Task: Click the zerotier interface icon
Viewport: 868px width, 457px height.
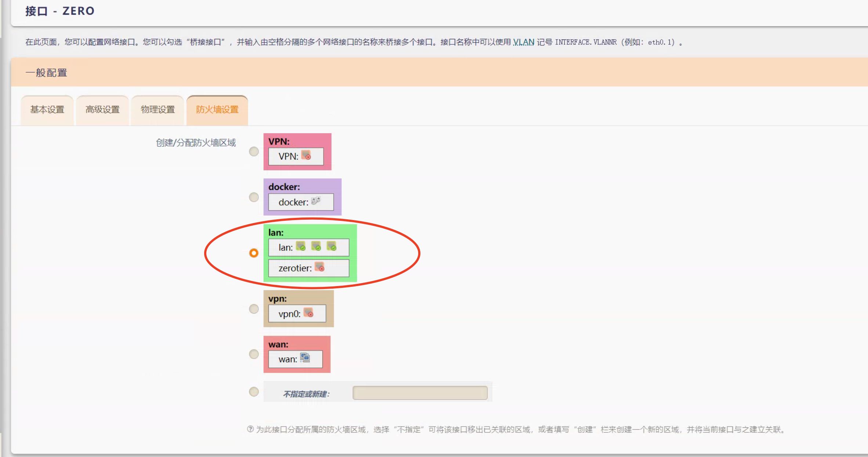Action: point(320,267)
